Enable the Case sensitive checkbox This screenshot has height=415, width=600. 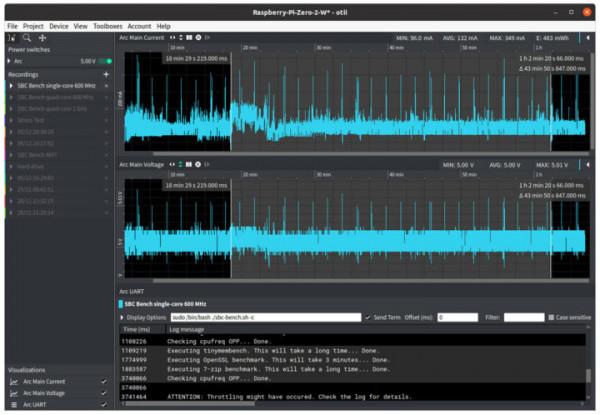point(551,317)
